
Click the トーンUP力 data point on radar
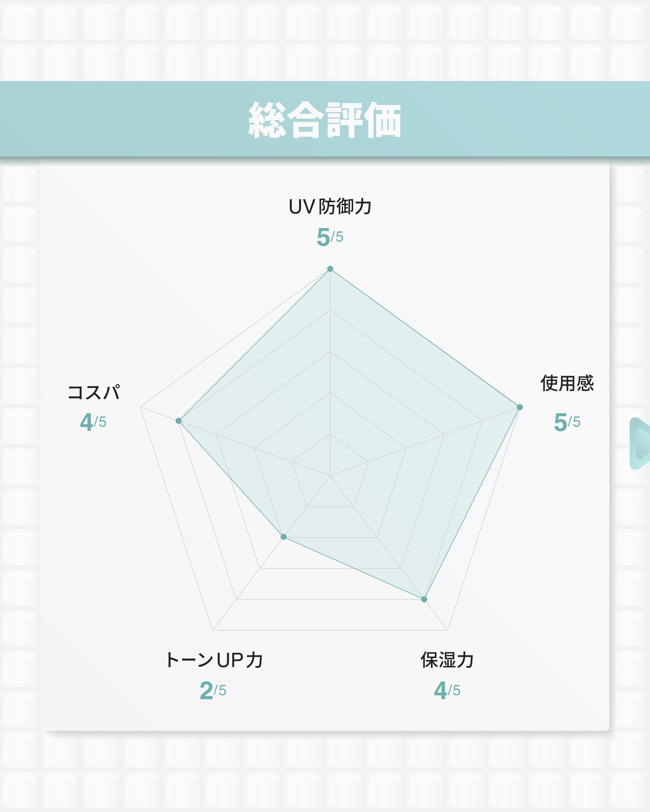[284, 537]
